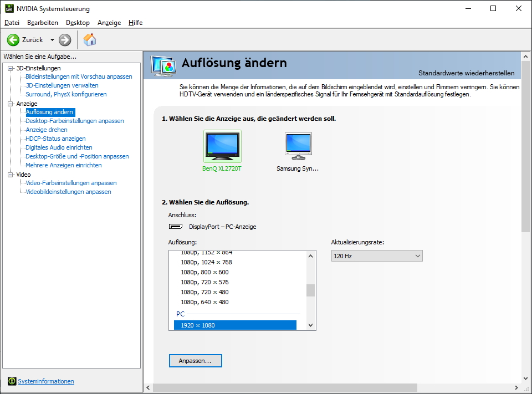Click the DisplayPort connector icon
This screenshot has height=394, width=532.
pos(176,226)
